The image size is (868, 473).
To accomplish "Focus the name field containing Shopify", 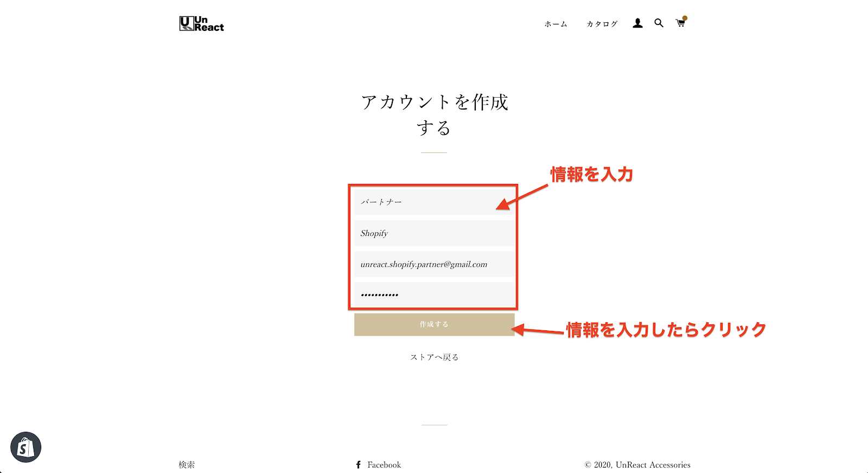I will [434, 233].
